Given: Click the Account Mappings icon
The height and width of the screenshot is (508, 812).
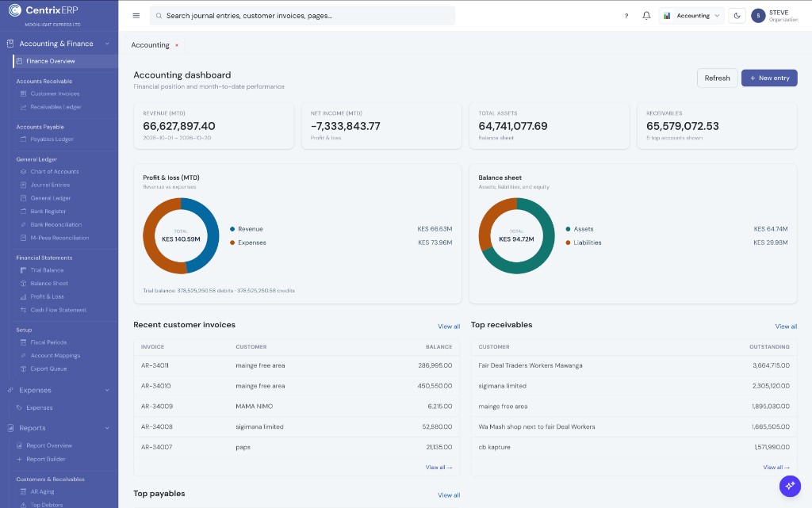Looking at the screenshot, I should (23, 355).
